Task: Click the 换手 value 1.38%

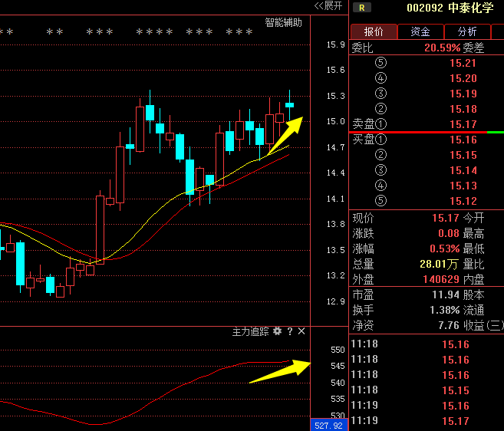Action: pyautogui.click(x=444, y=310)
